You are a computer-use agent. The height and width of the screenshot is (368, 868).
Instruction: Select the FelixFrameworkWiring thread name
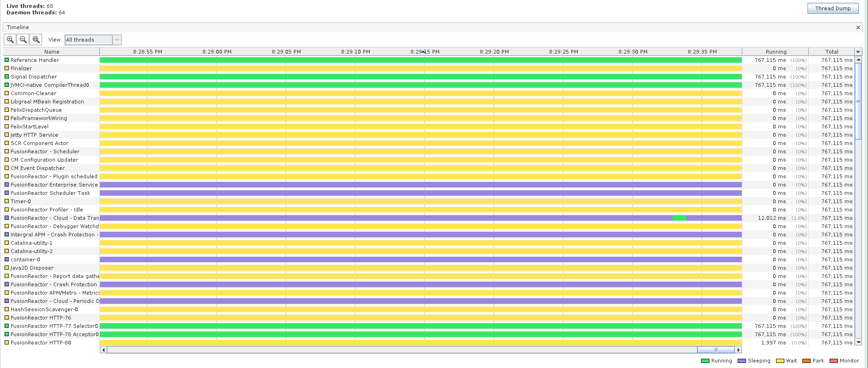click(39, 118)
